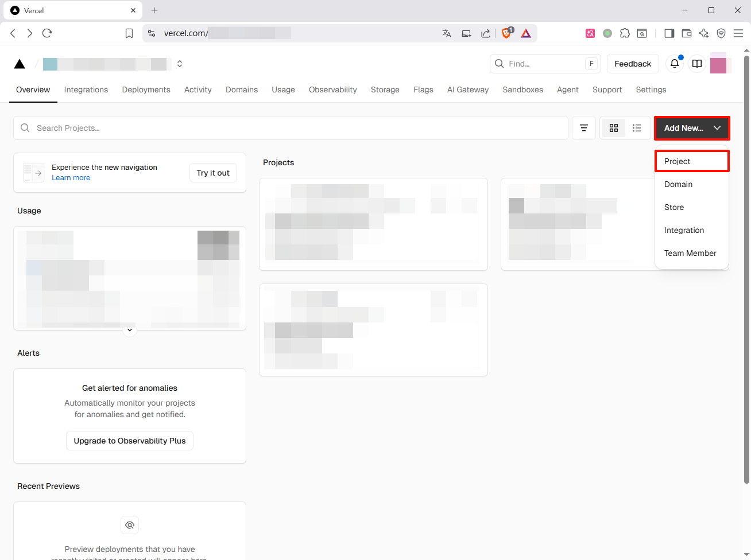Choose Team Member from Add New menu
The image size is (751, 560).
pos(692,253)
